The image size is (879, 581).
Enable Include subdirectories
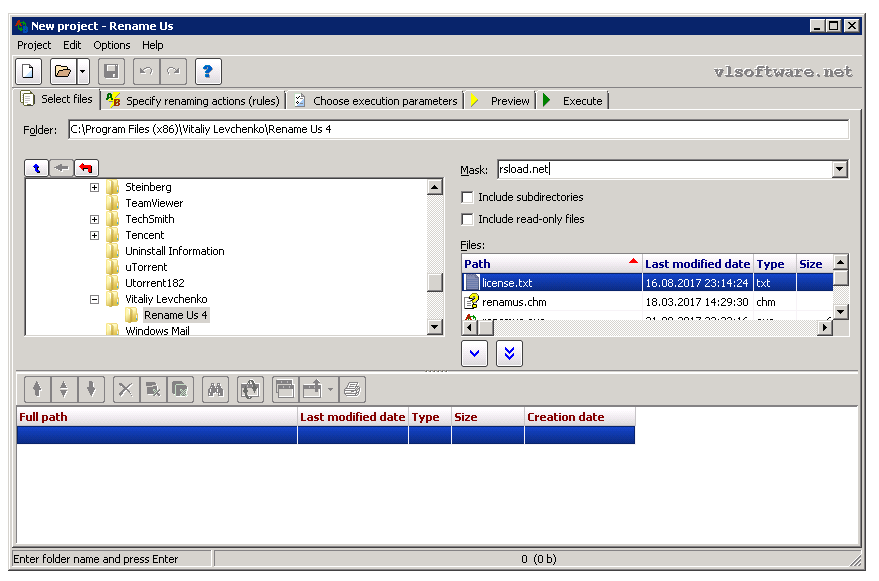tap(467, 197)
